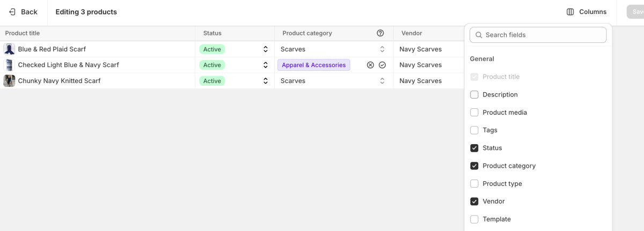
Task: Click the Columns button
Action: (587, 12)
